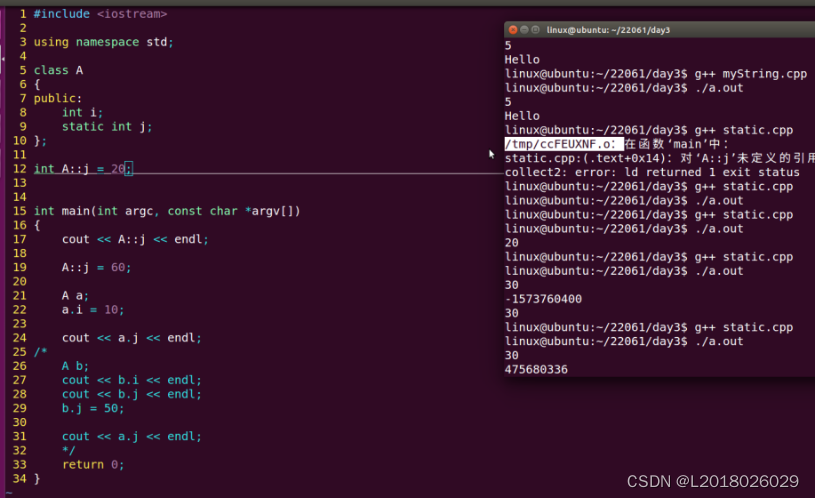Click the terminal title 'linux@ubuntu: ~/22061/day3'
Image resolution: width=815 pixels, height=498 pixels.
(608, 30)
